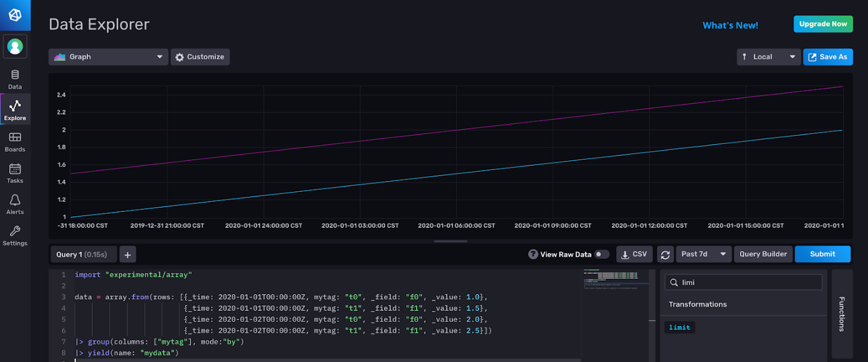Viewport: 868px width, 362px height.
Task: Select the Explore icon in the sidebar
Action: point(15,109)
